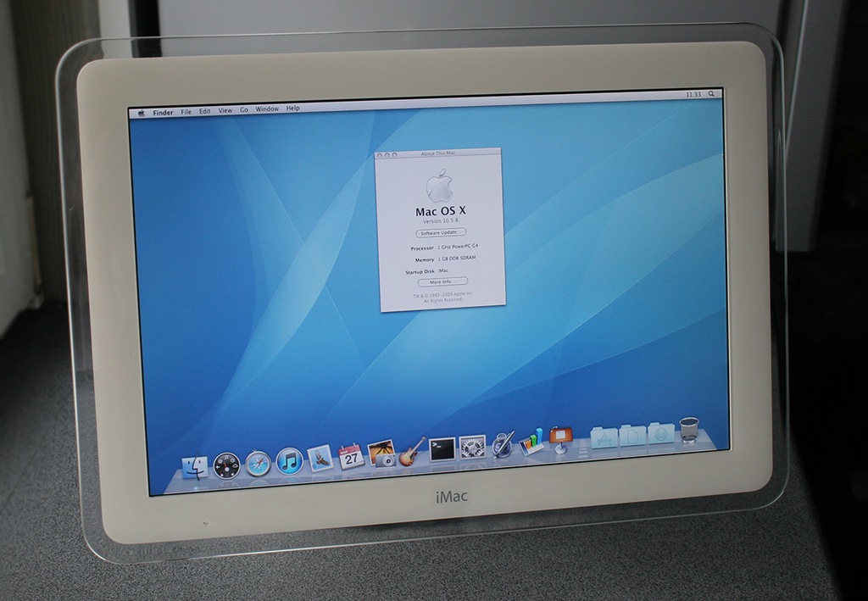This screenshot has width=868, height=601.
Task: Open Mail stamp icon in Dock
Action: click(320, 459)
